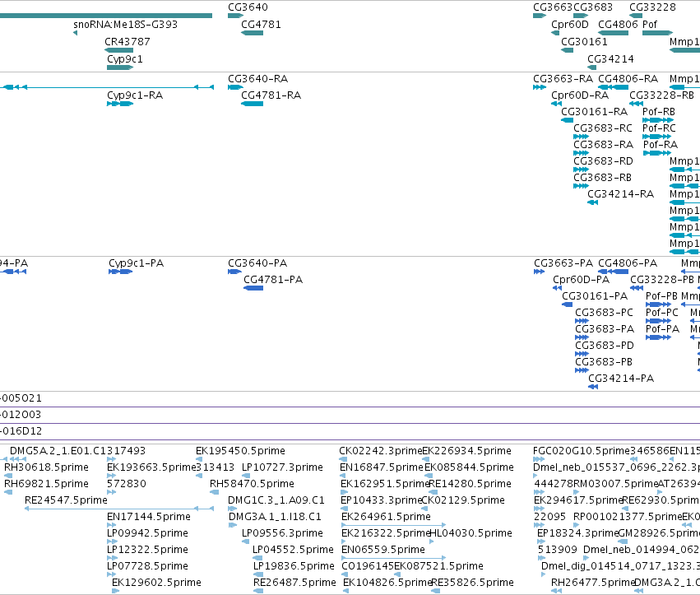Select protein label CG4781-PA
Screen dimensions: 700x595
pyautogui.click(x=273, y=280)
